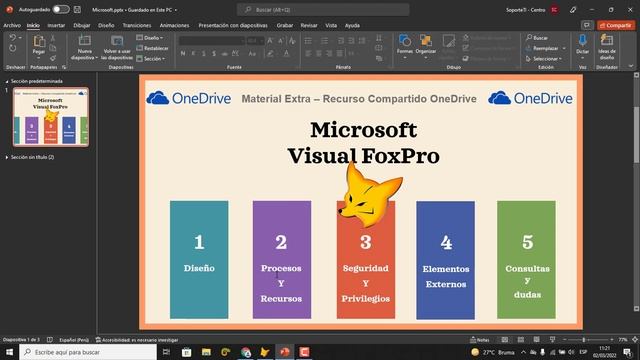The height and width of the screenshot is (360, 640).
Task: Switch to the Insertar tab
Action: pyautogui.click(x=56, y=25)
